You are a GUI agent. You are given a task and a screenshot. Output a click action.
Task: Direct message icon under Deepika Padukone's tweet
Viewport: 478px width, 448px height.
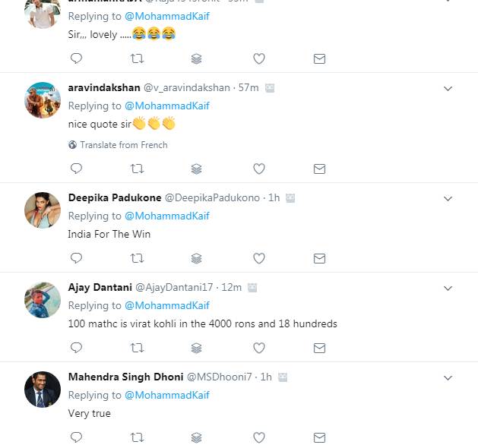click(x=319, y=258)
